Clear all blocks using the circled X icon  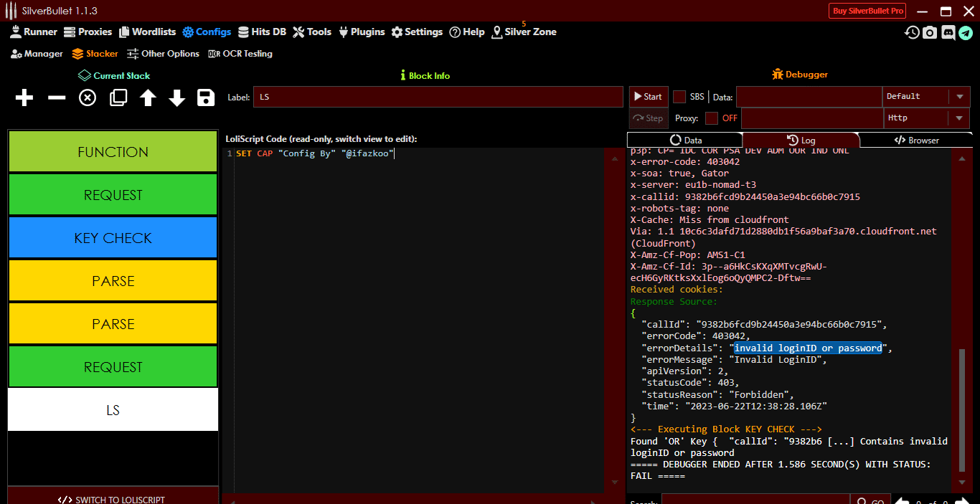pos(87,98)
